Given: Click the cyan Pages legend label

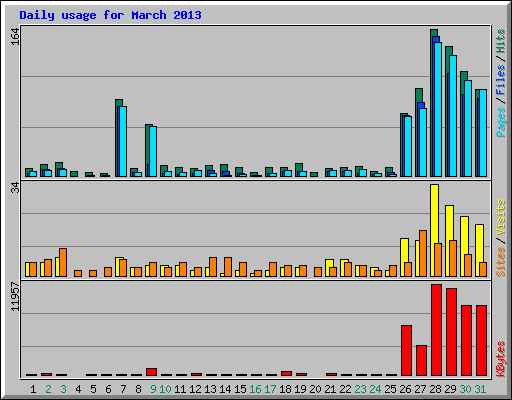Looking at the screenshot, I should point(501,122).
